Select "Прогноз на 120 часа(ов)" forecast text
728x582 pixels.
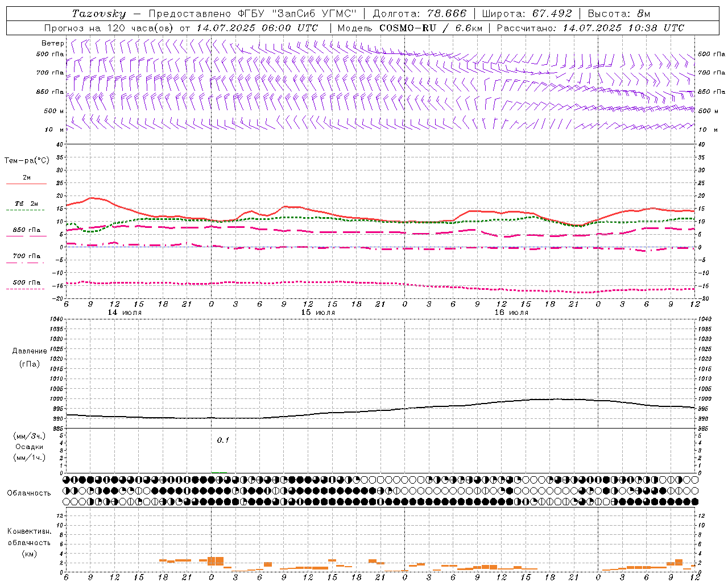[x=110, y=28]
